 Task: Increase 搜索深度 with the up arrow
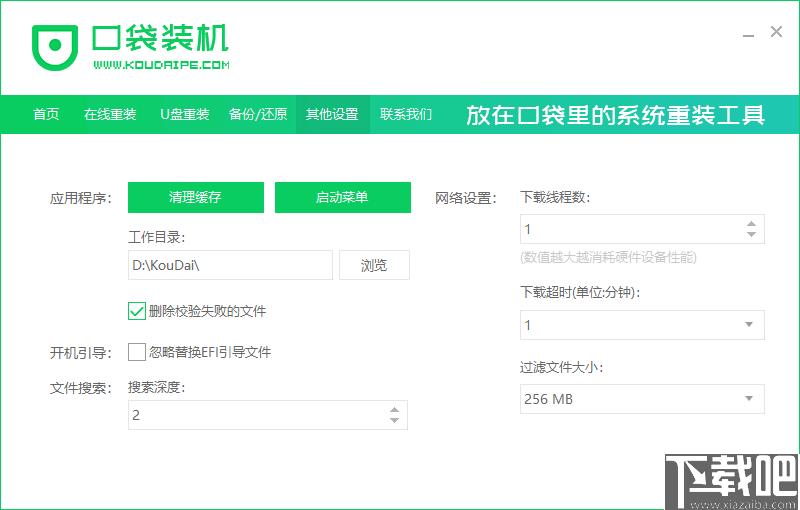pyautogui.click(x=394, y=409)
